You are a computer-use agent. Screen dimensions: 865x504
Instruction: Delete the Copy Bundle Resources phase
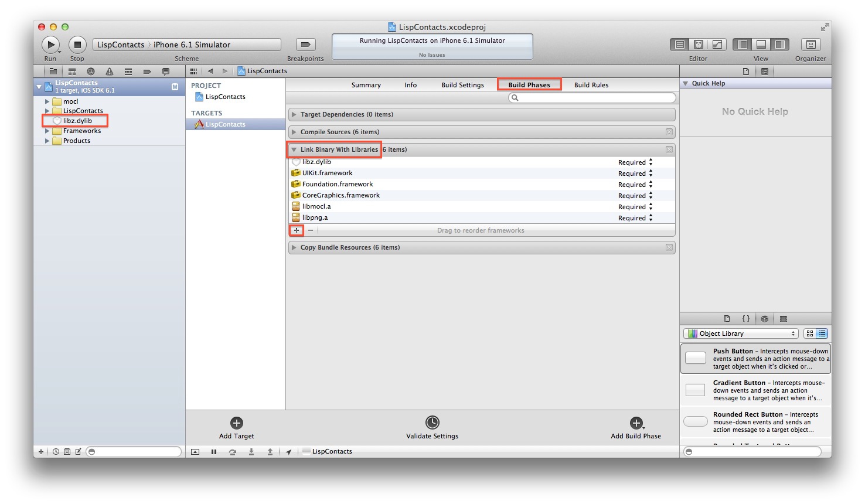[x=669, y=247]
